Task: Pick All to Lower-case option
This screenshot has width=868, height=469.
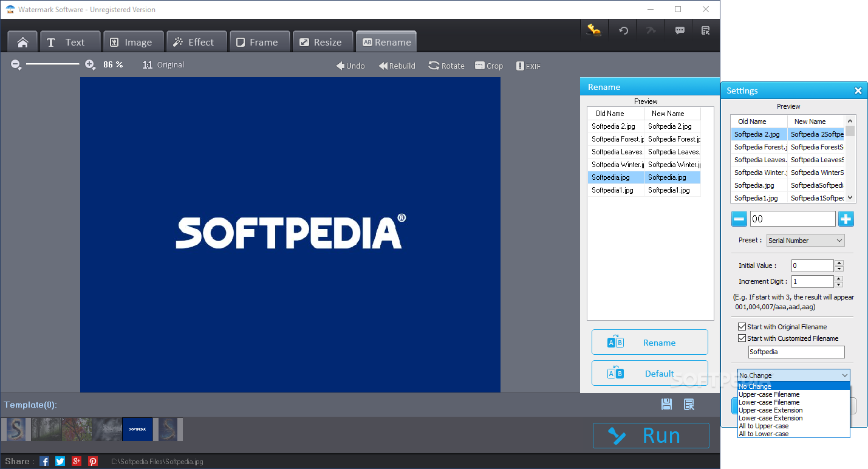Action: (794, 434)
